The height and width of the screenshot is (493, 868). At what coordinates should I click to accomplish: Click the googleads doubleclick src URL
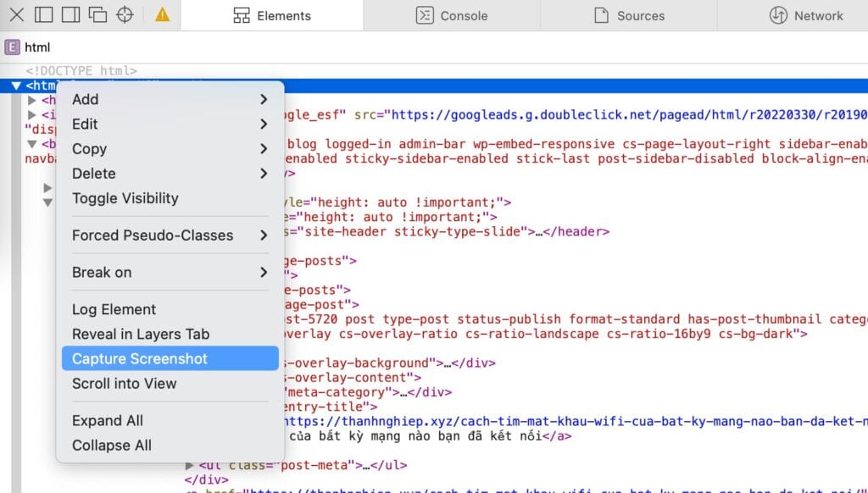tap(630, 115)
